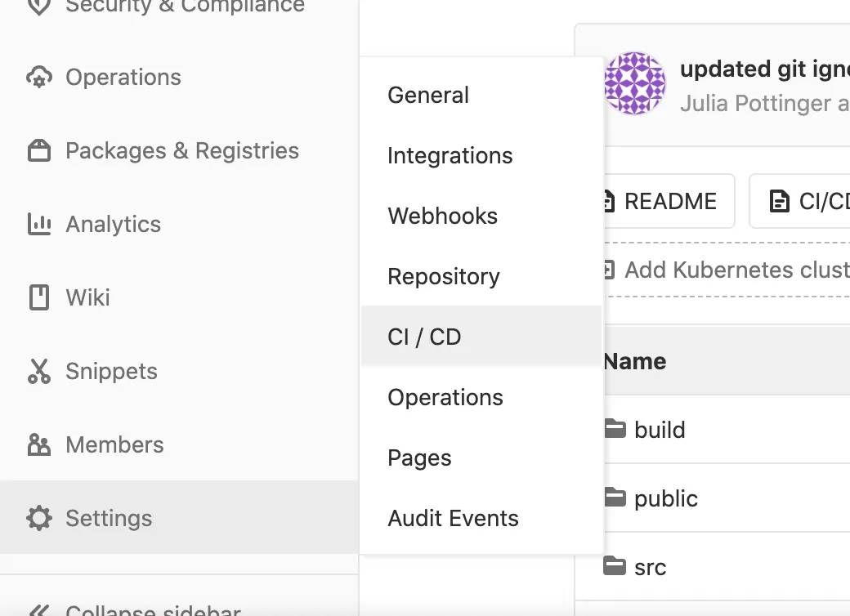Image resolution: width=850 pixels, height=616 pixels.
Task: Click the plus icon beside Add Kubernetes cluster
Action: pos(609,270)
